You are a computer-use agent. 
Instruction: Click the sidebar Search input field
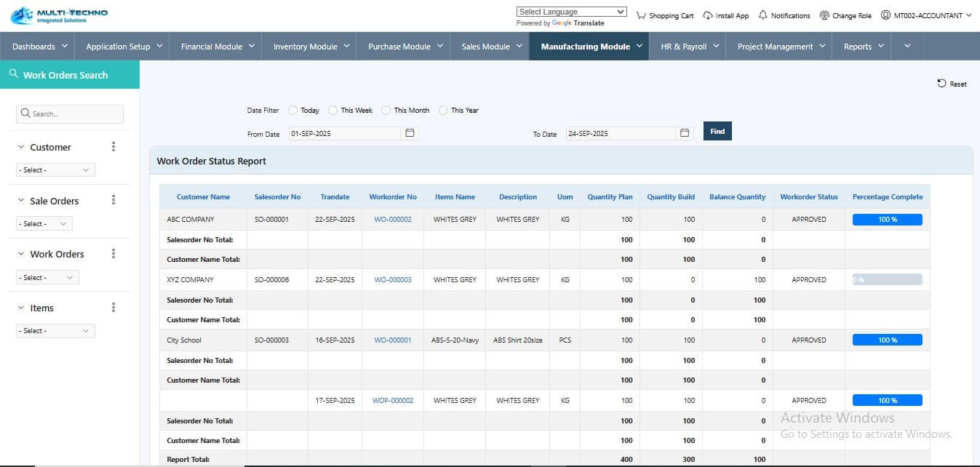coord(70,114)
